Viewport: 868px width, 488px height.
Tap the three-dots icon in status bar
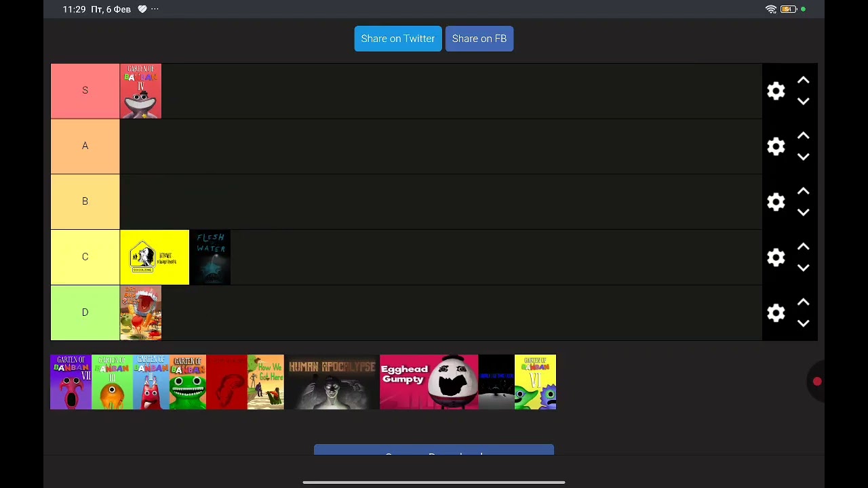155,9
